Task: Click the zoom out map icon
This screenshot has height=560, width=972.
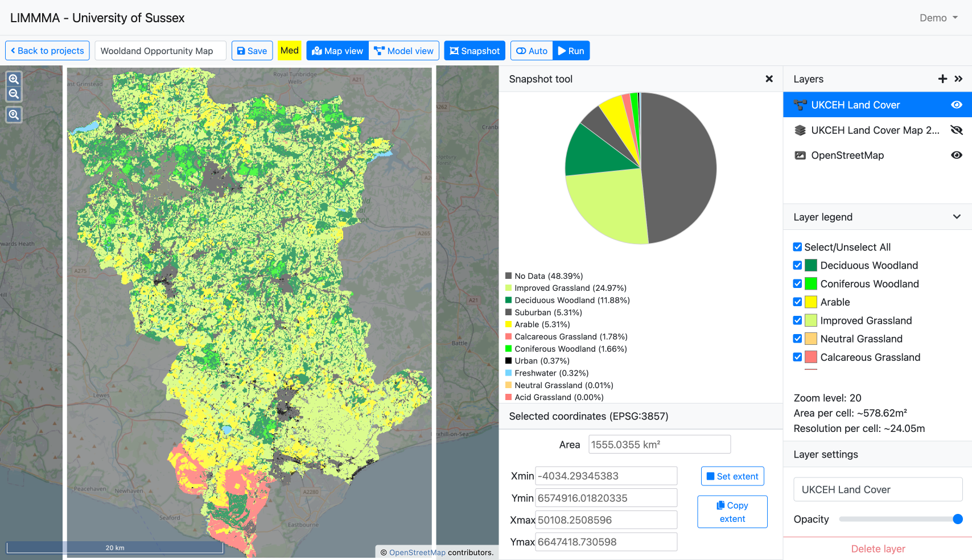Action: click(14, 94)
